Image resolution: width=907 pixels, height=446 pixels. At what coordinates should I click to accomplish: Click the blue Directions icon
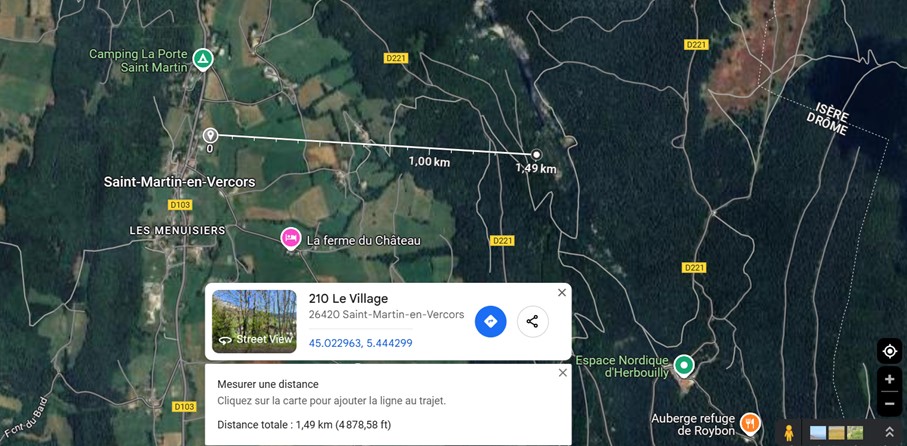coord(491,322)
